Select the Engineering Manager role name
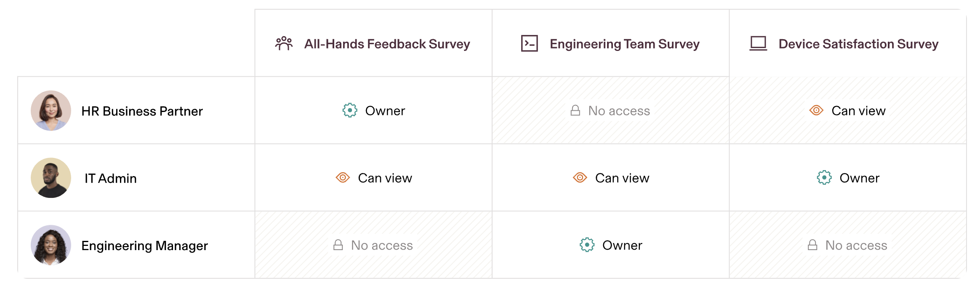The image size is (980, 288). [144, 245]
